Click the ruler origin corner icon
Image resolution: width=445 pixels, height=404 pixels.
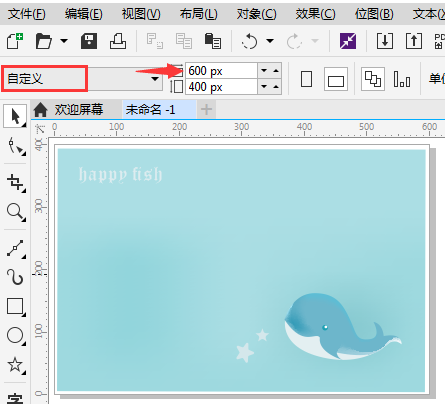[40, 128]
